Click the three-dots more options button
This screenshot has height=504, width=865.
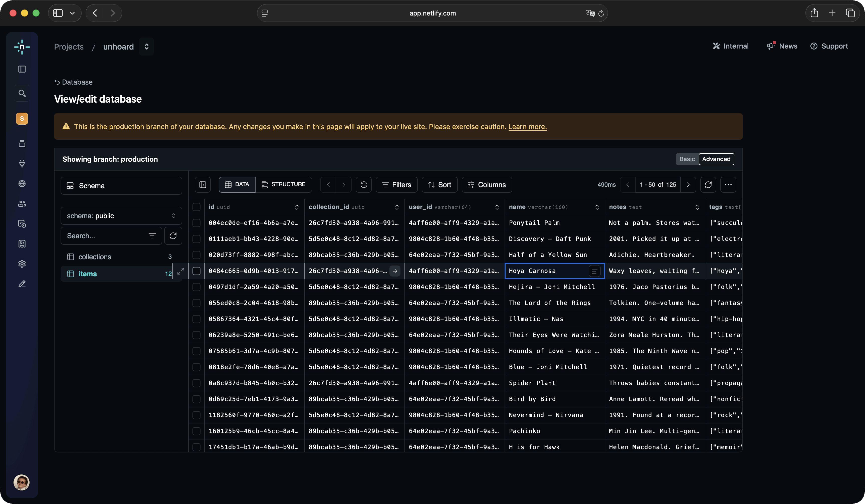click(728, 185)
